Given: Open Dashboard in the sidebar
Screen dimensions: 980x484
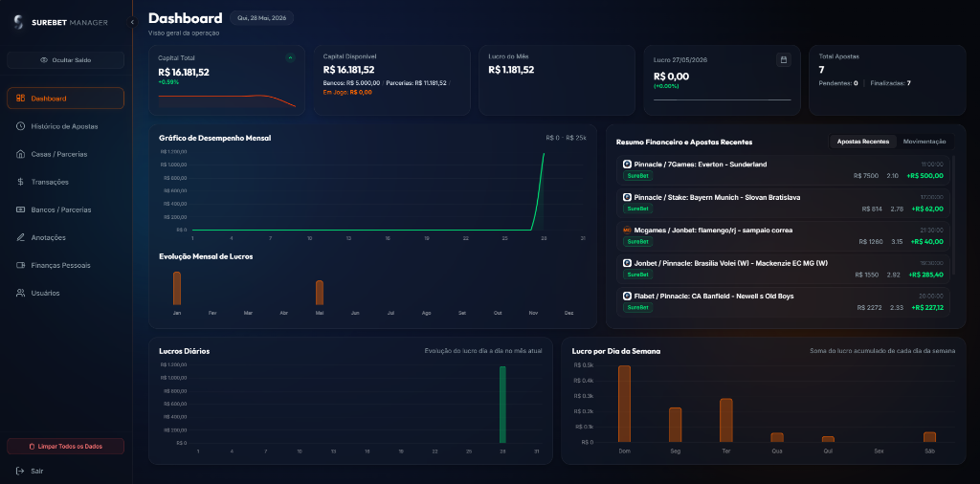Looking at the screenshot, I should [66, 99].
